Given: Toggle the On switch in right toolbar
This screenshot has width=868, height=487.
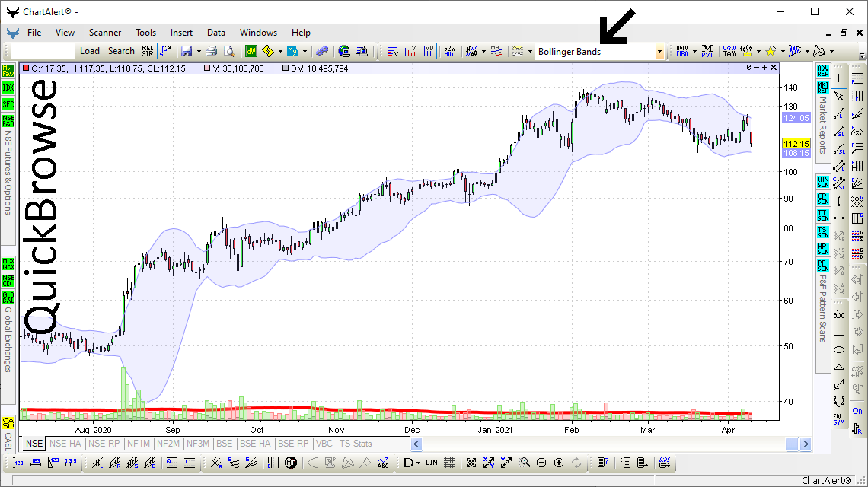Looking at the screenshot, I should click(x=857, y=411).
